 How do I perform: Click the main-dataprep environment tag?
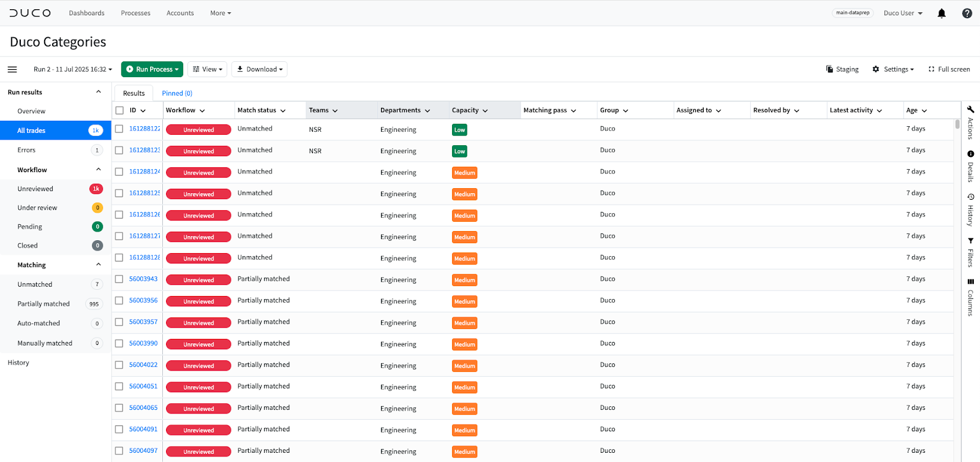pyautogui.click(x=853, y=13)
